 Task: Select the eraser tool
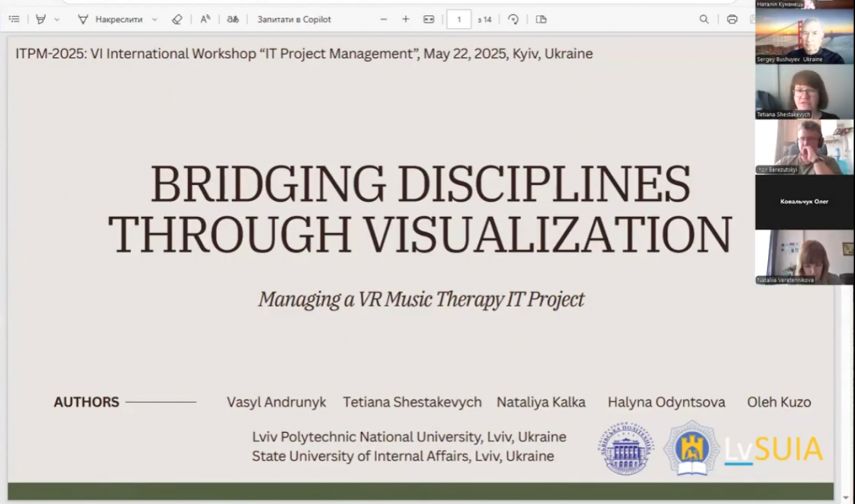[177, 19]
